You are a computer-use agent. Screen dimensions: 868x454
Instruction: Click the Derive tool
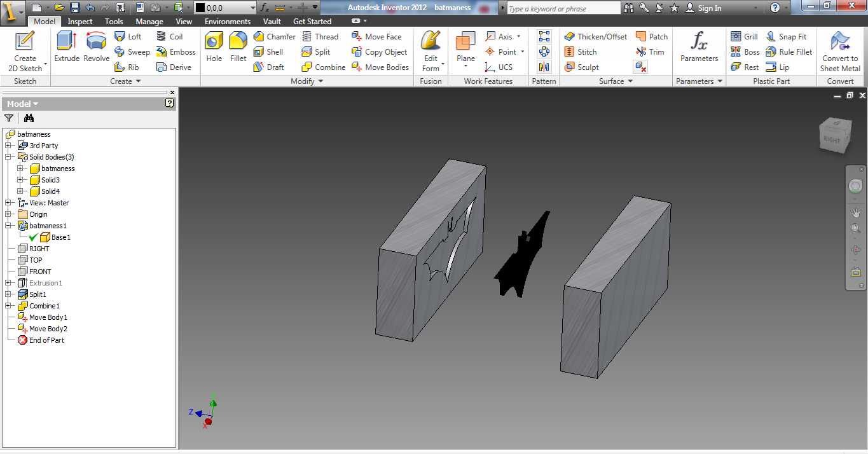pos(174,67)
